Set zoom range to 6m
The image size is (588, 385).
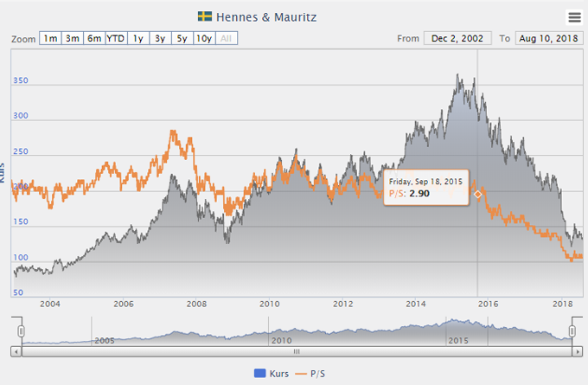point(94,38)
